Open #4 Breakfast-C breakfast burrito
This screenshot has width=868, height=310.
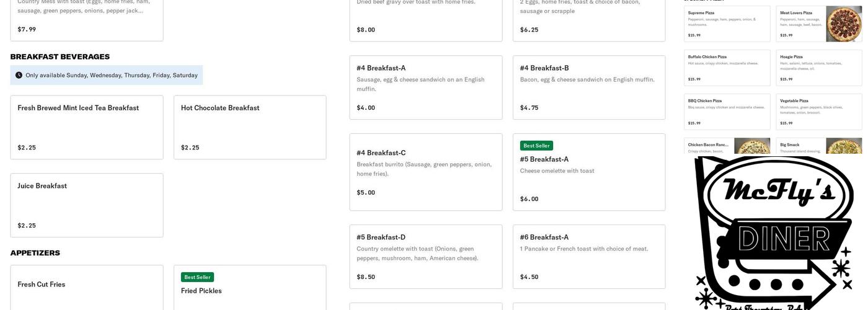(x=426, y=172)
